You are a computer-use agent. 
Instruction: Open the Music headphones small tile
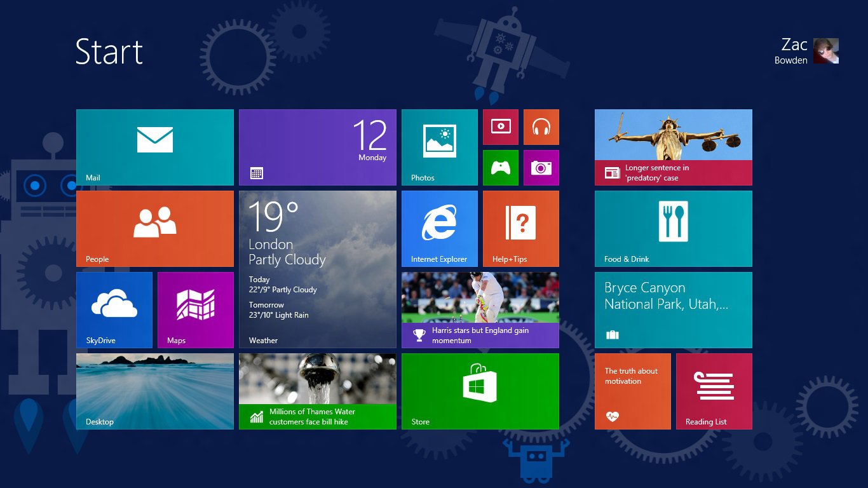click(541, 127)
